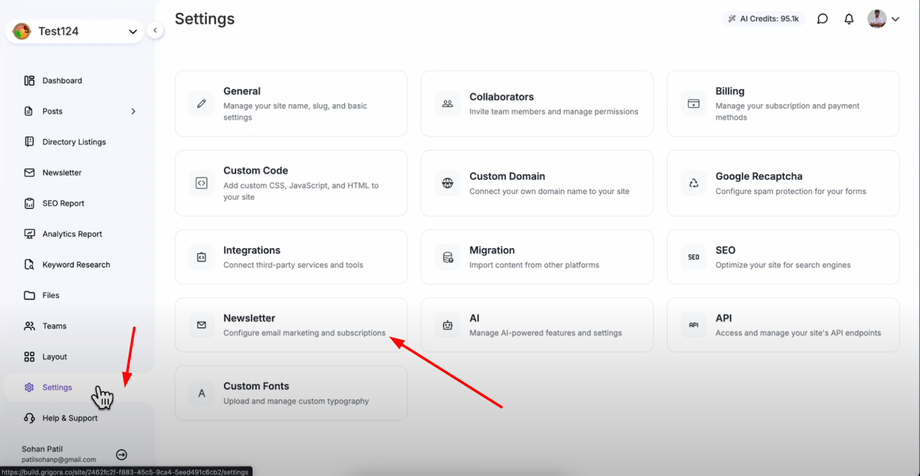Click the AI robot icon
920x476 pixels.
click(x=448, y=325)
